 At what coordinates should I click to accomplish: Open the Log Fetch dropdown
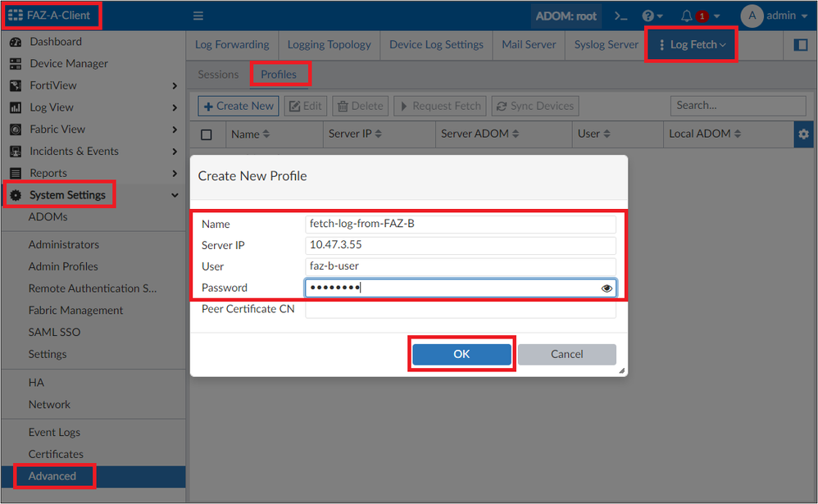click(x=693, y=45)
